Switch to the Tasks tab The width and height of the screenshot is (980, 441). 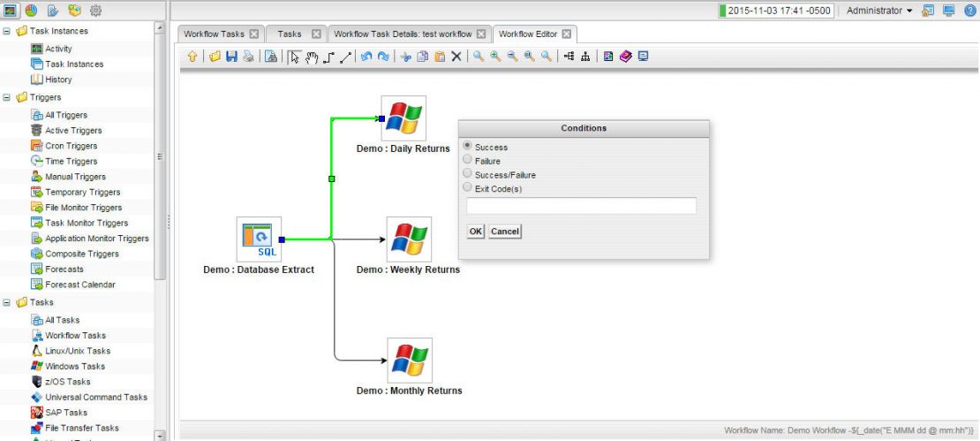[290, 34]
